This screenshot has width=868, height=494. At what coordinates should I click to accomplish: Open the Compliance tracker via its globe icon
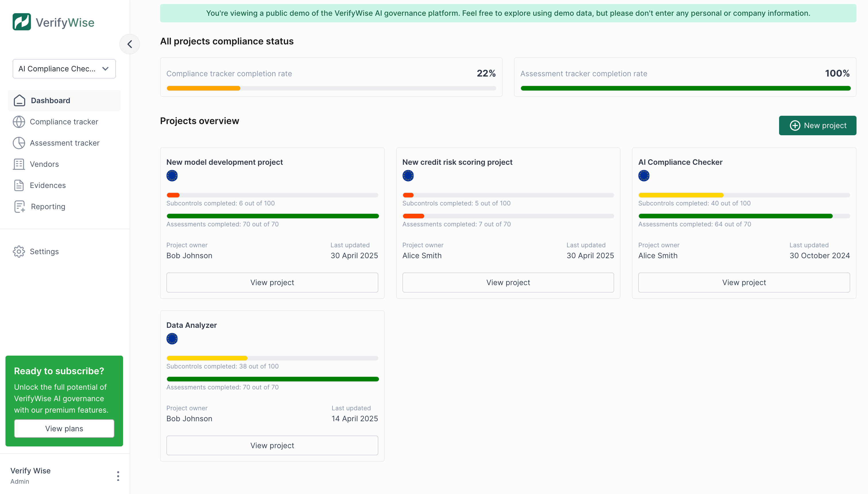(x=19, y=121)
